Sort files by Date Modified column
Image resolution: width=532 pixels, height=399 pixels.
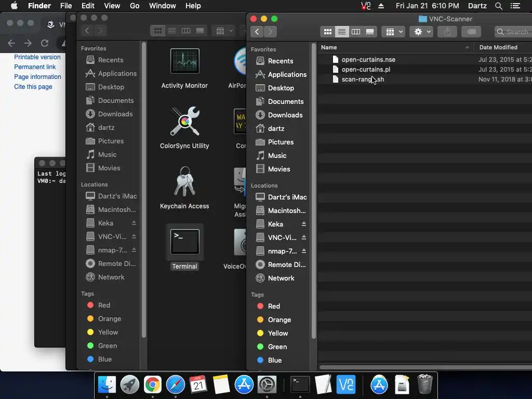pos(503,47)
